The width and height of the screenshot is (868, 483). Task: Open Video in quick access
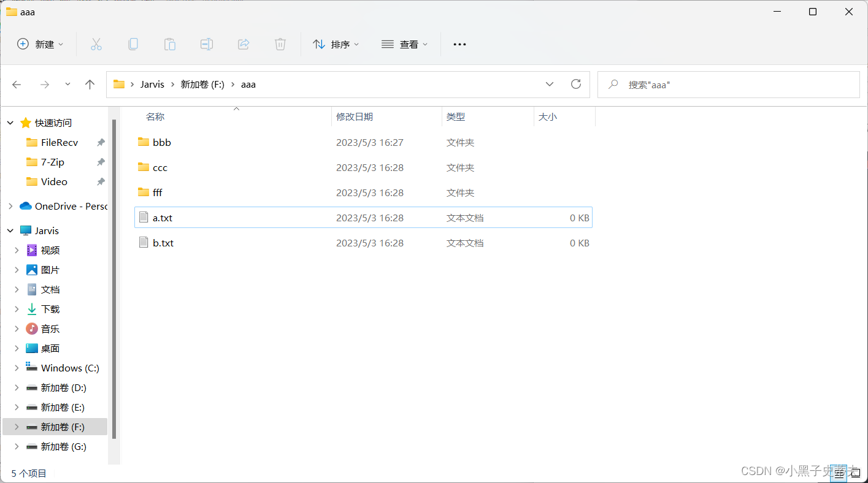click(x=54, y=181)
